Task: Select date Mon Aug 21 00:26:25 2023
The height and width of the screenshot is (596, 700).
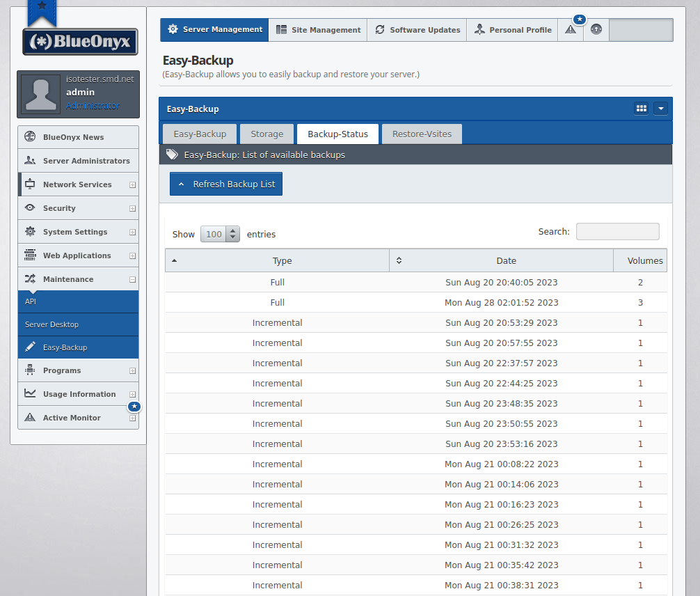Action: pyautogui.click(x=501, y=524)
